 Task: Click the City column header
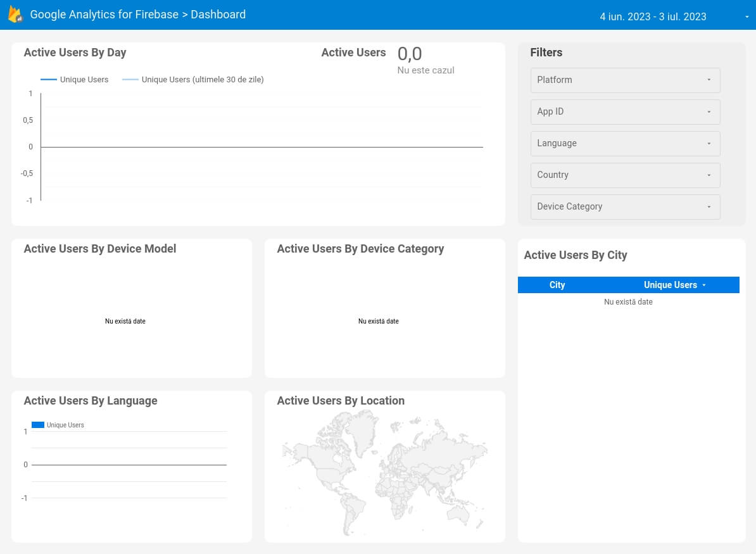557,285
